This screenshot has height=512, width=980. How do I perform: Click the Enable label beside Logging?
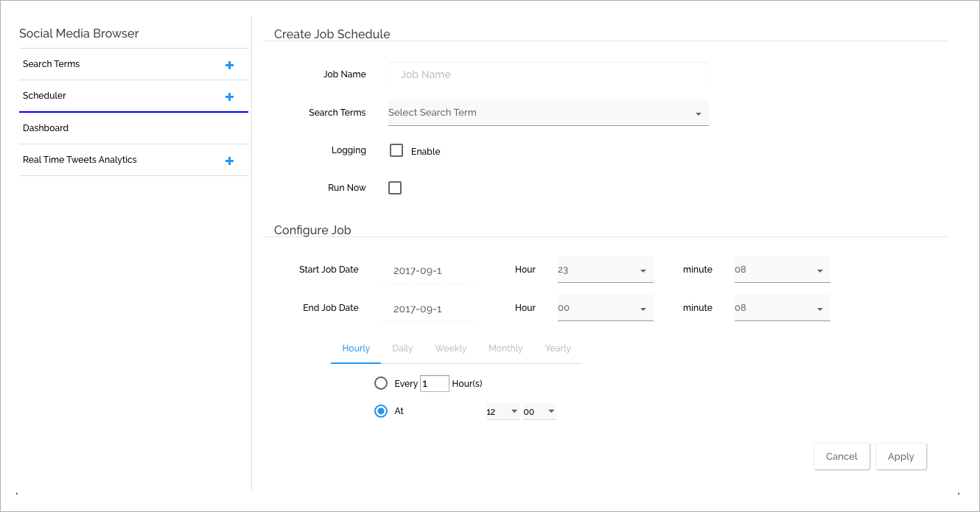tap(426, 151)
